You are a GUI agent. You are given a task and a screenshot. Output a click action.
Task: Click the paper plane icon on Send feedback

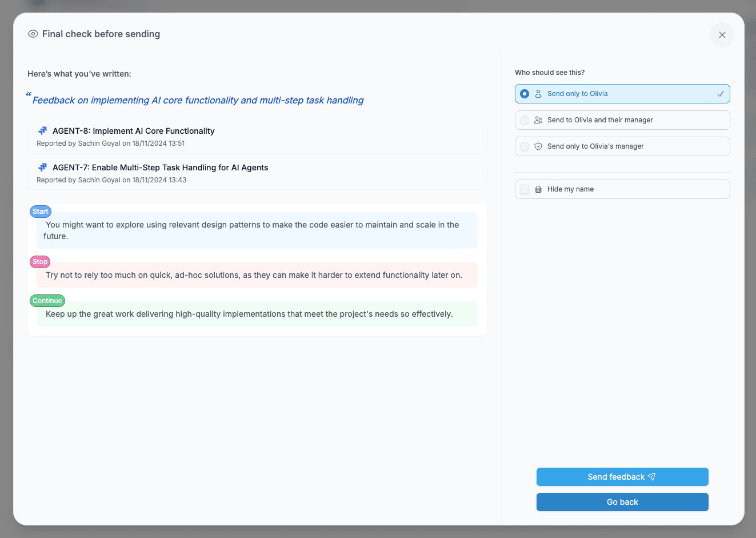click(651, 477)
